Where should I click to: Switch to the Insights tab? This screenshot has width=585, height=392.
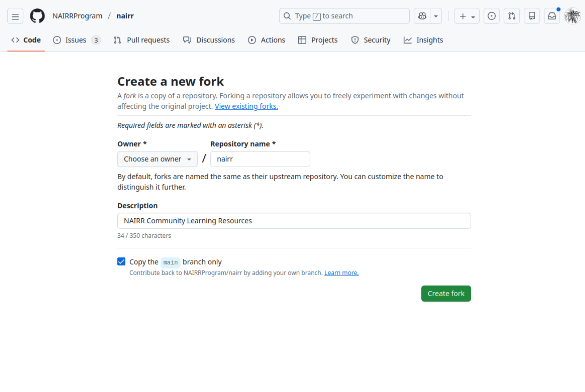[423, 40]
